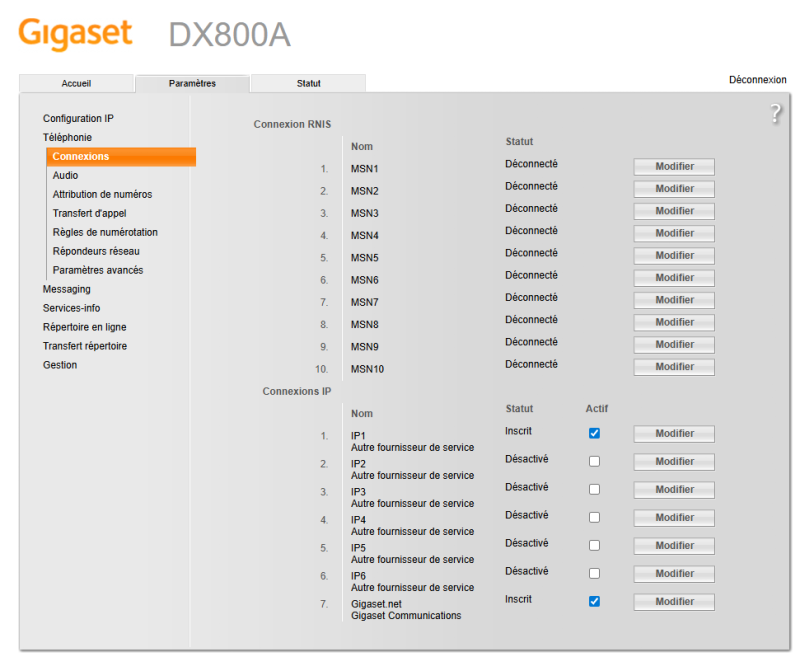The image size is (800, 671).
Task: Expand the Téléphonie menu section
Action: [67, 137]
